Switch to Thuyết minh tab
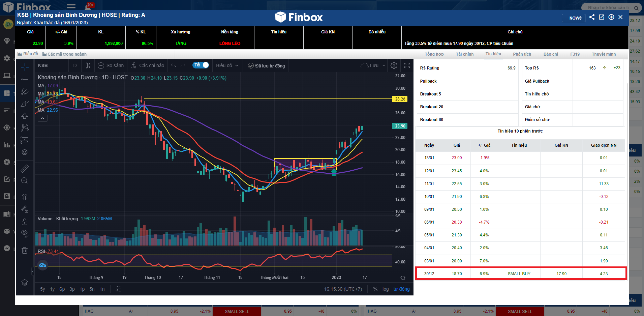Screen dimensions: 644x316 click(x=604, y=54)
